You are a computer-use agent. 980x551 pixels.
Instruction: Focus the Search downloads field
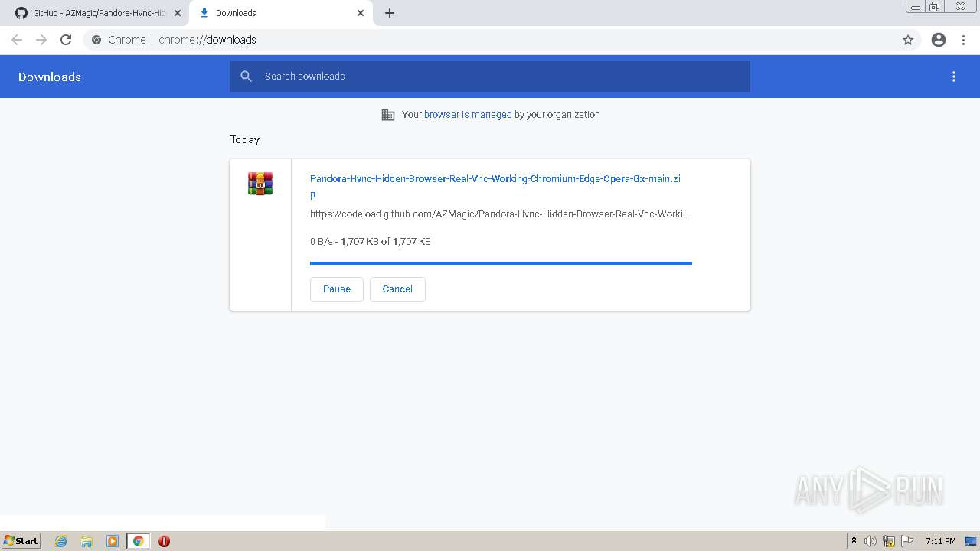[x=490, y=77]
